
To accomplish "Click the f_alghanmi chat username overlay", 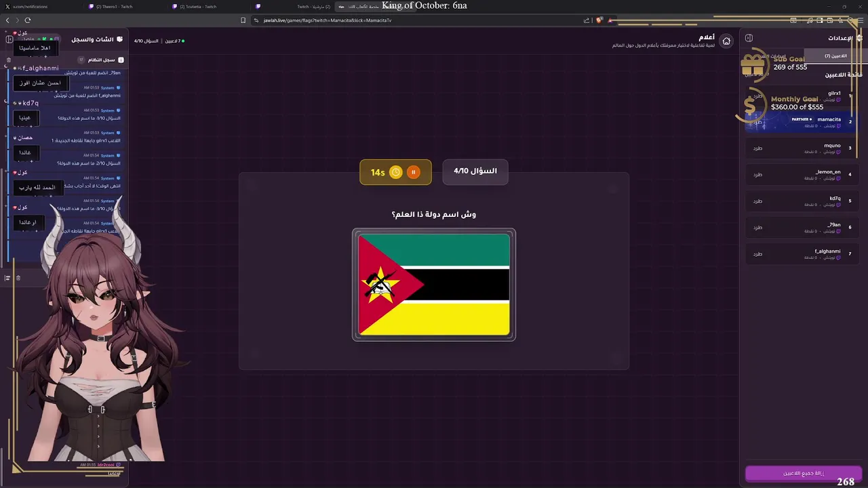I will point(40,68).
